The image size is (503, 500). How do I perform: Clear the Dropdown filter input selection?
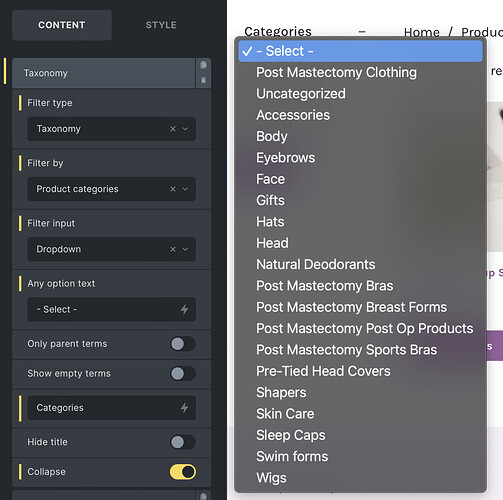(x=173, y=249)
